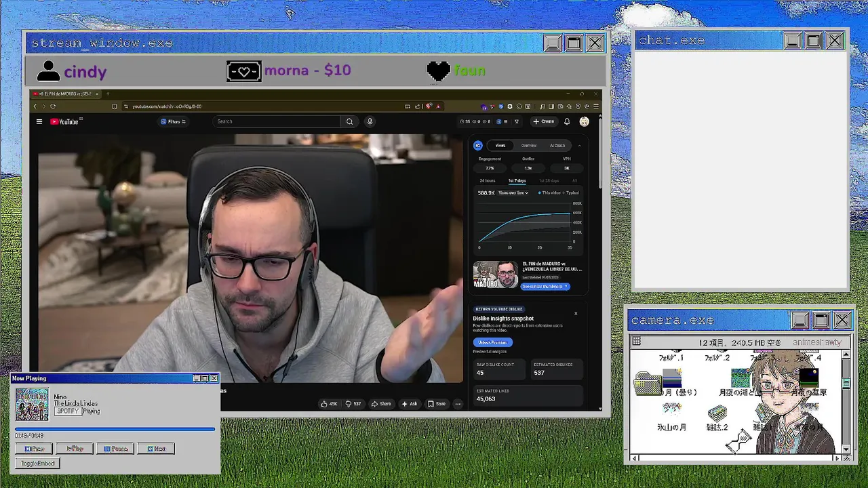
Task: Collapse the analytics panel with chevron
Action: tap(579, 146)
